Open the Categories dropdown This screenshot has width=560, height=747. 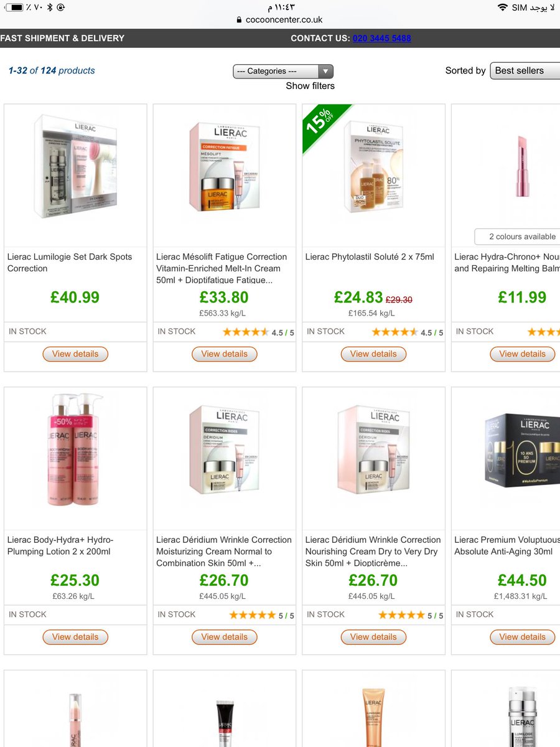coord(283,71)
